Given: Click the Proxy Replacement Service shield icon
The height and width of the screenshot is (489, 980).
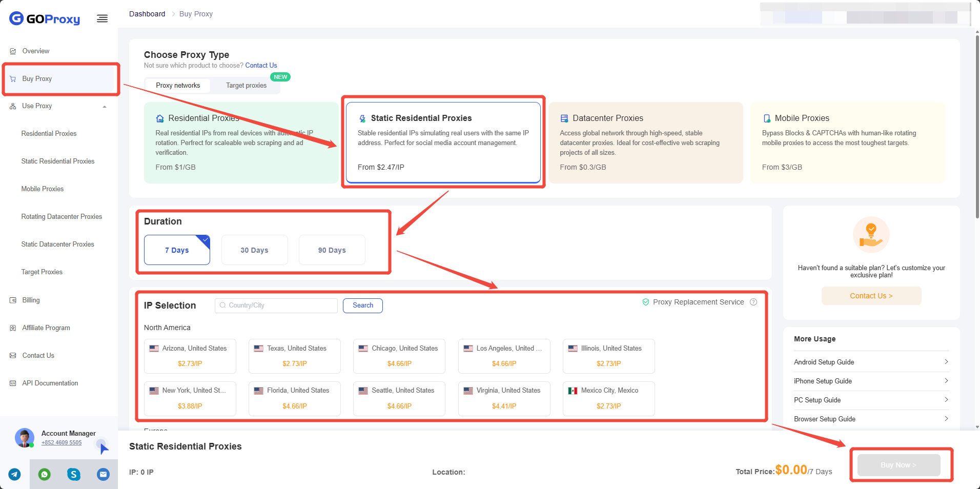Looking at the screenshot, I should pos(646,302).
